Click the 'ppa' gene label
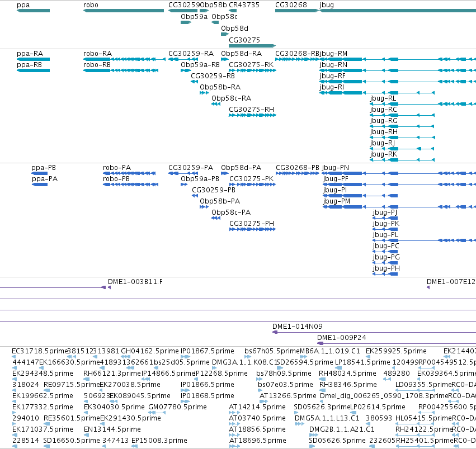Image resolution: width=476 pixels, height=449 pixels. (23, 5)
